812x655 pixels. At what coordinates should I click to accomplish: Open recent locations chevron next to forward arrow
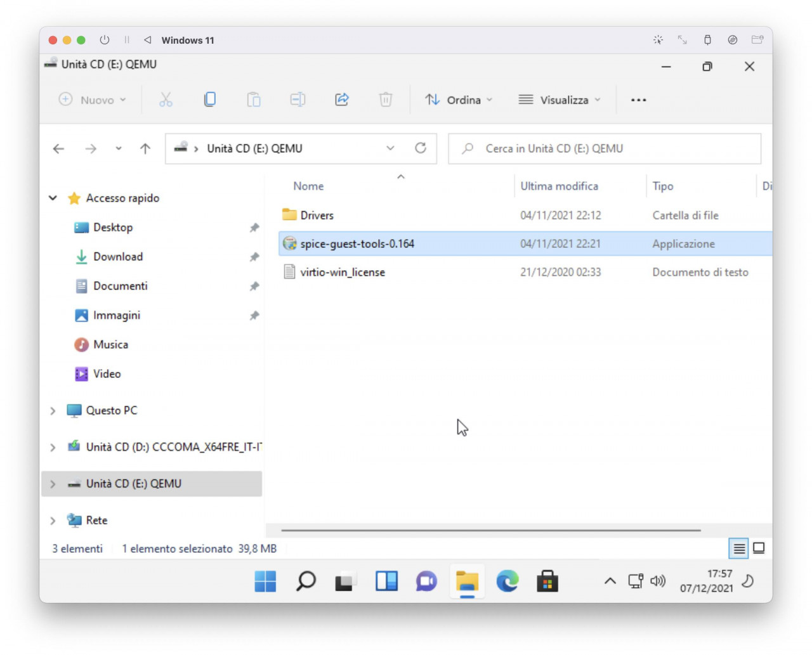(x=119, y=148)
